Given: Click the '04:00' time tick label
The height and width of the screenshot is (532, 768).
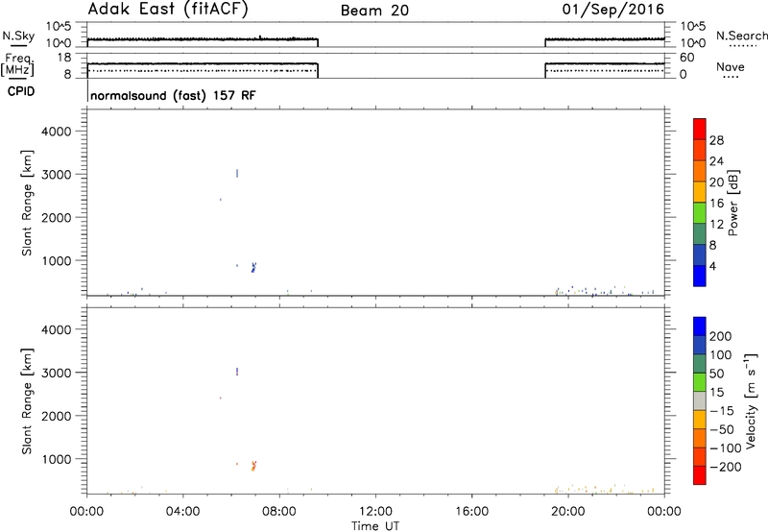Looking at the screenshot, I should pyautogui.click(x=182, y=512).
